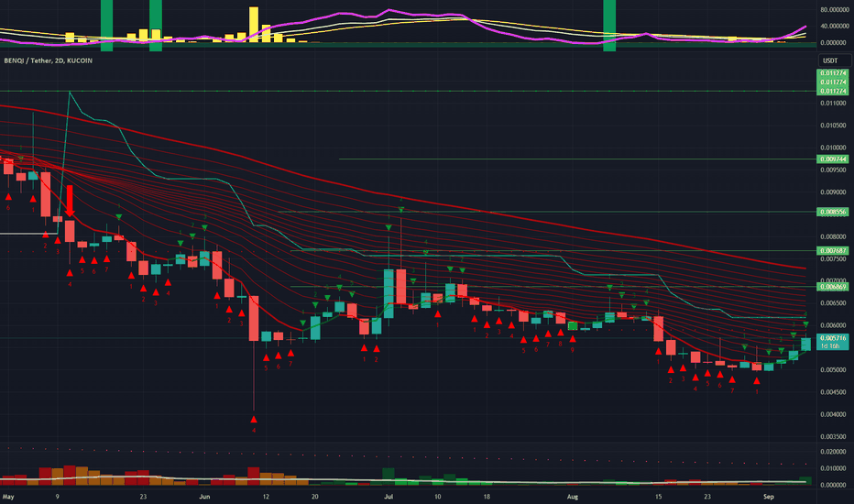Viewport: 854px width, 504px height.
Task: Click the 80.000000 oscillator axis value
Action: click(833, 10)
